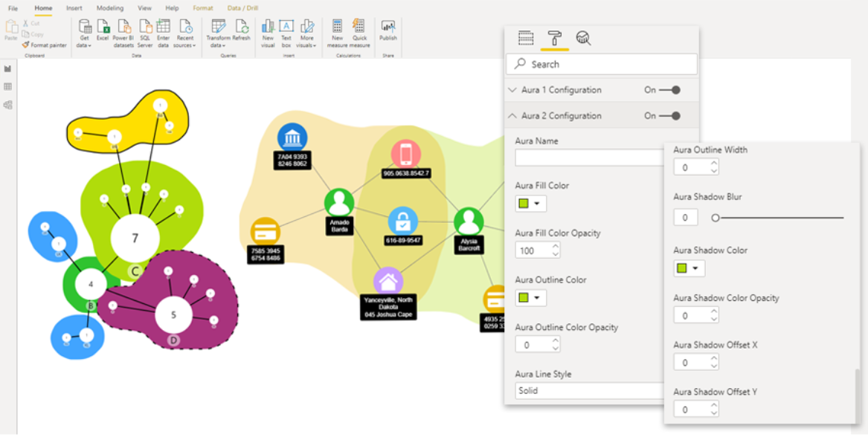Open the Modeling ribbon tab

coord(110,8)
